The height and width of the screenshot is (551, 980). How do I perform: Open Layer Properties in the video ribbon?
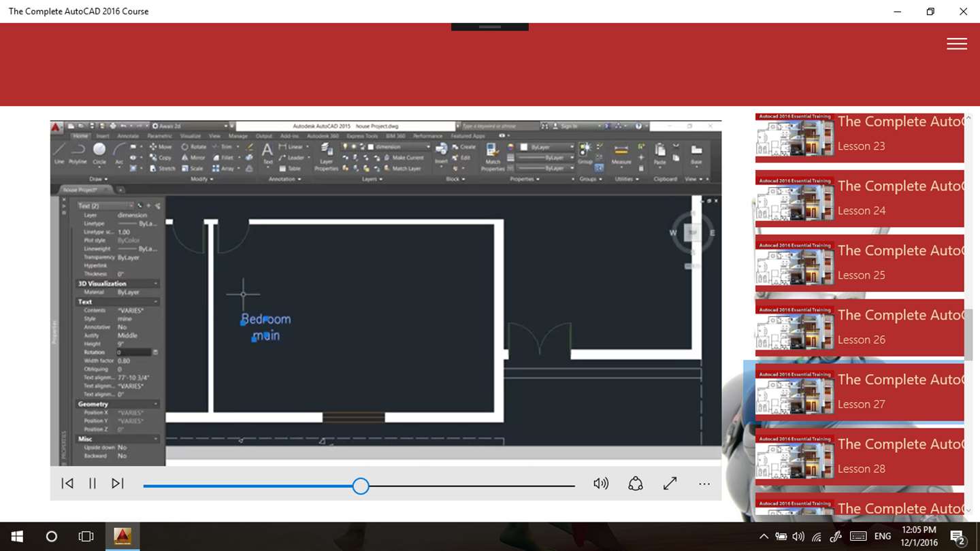pyautogui.click(x=326, y=158)
